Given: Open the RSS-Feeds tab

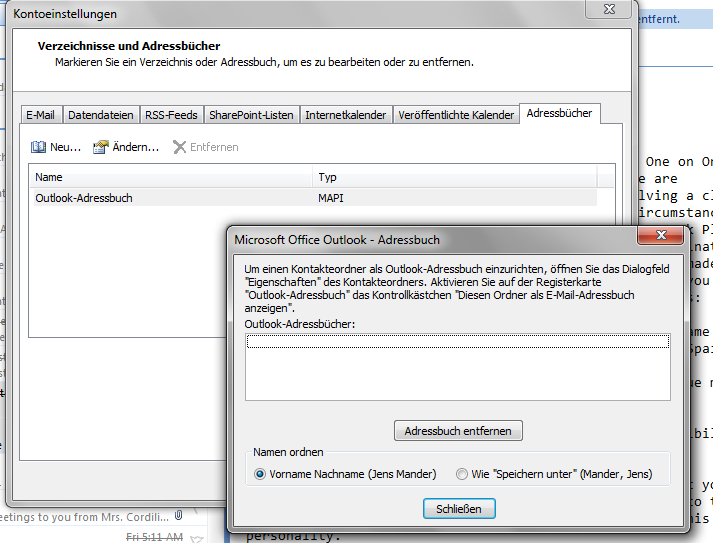Looking at the screenshot, I should (x=171, y=115).
